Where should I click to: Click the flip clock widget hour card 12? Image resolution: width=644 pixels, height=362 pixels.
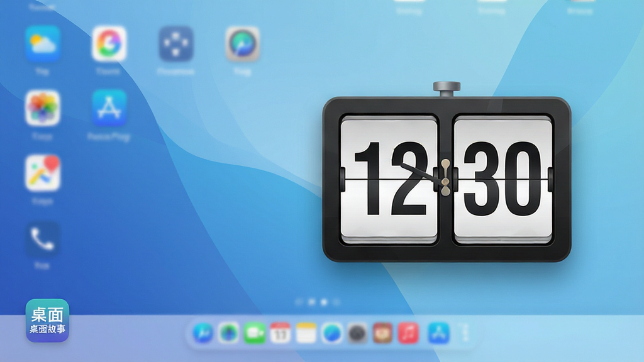click(x=389, y=179)
